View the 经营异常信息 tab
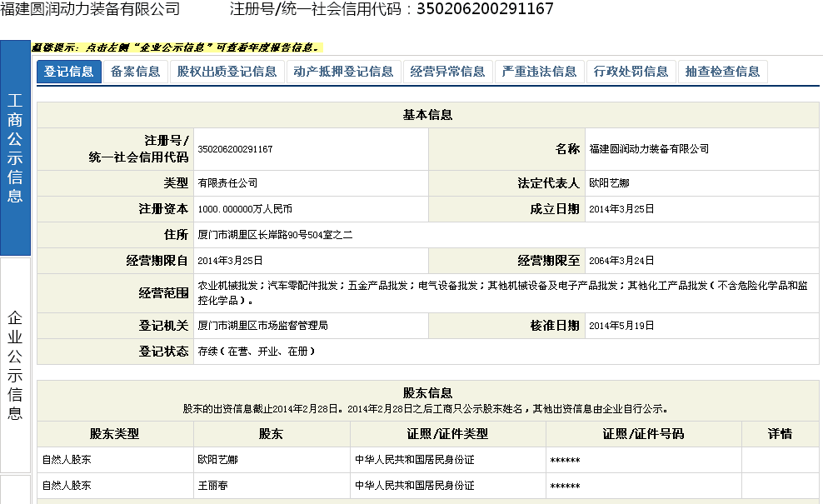This screenshot has width=823, height=504. tap(447, 72)
